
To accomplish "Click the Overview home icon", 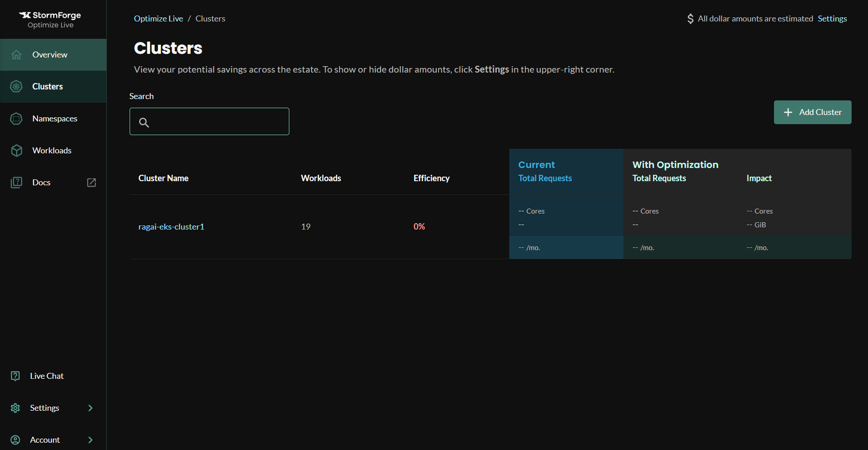I will [x=16, y=55].
